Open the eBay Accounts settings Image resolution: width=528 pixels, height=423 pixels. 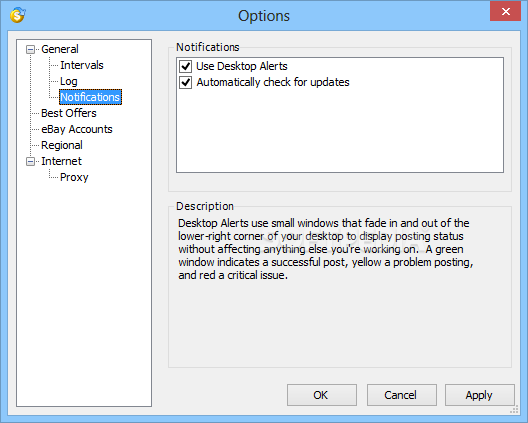(77, 129)
